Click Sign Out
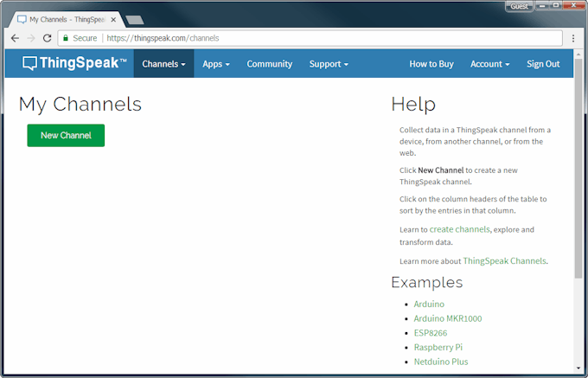 tap(543, 64)
